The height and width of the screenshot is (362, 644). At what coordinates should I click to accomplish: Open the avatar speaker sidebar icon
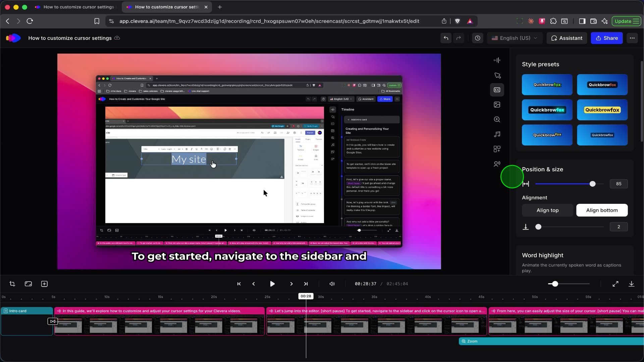point(497,164)
